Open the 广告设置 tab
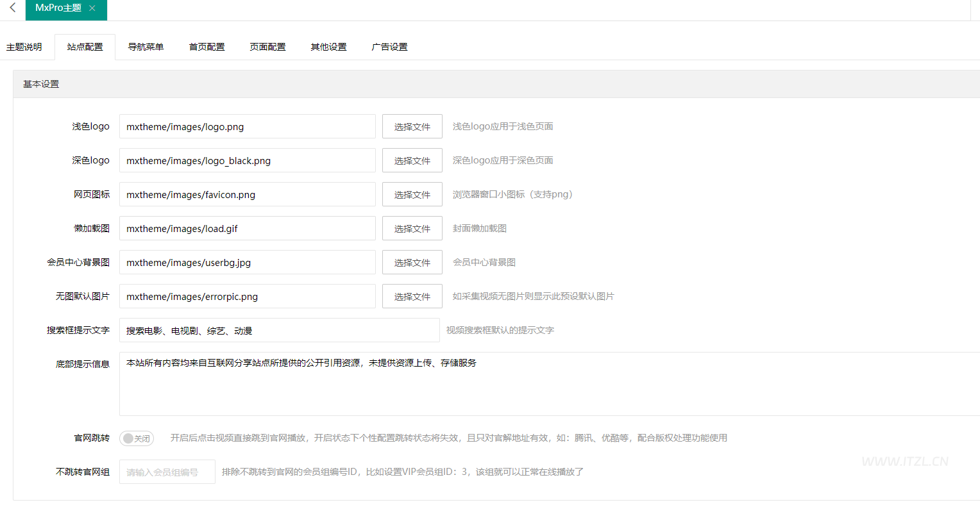The width and height of the screenshot is (980, 507). (389, 46)
